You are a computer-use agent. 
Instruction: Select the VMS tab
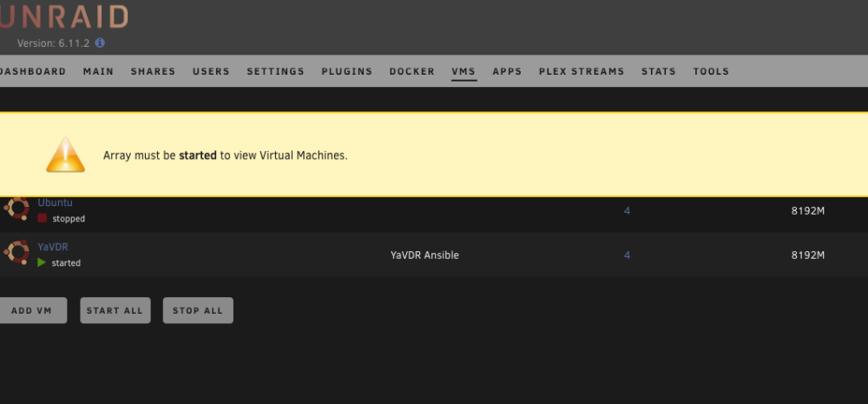tap(464, 71)
